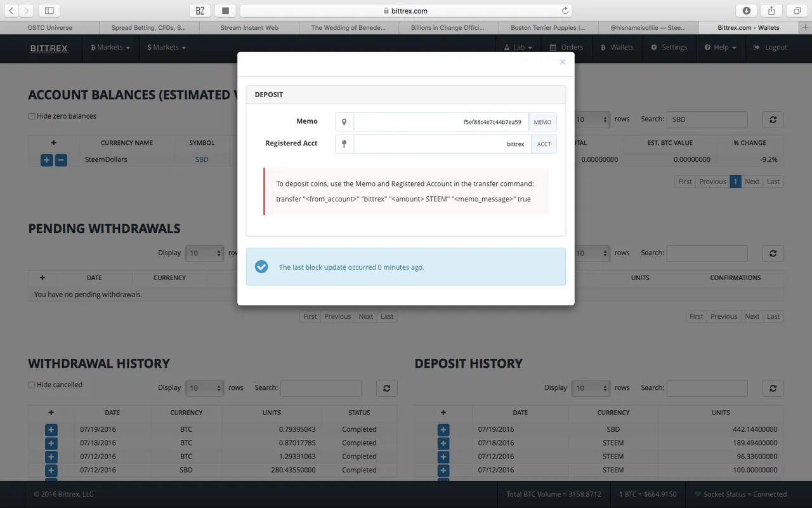Click Safari back navigation arrow
812x508 pixels.
coord(11,11)
